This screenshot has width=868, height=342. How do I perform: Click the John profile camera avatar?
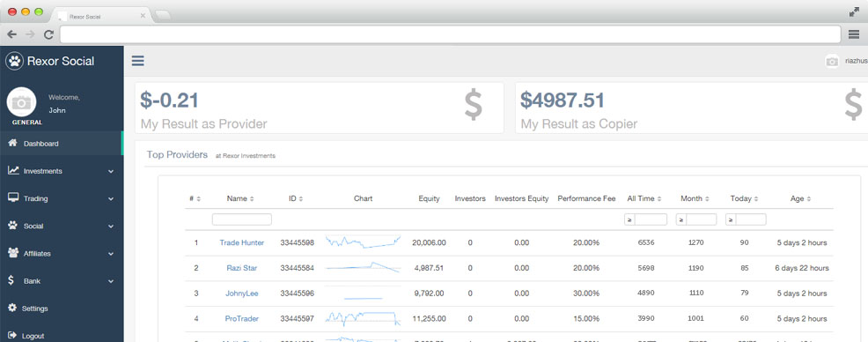(x=22, y=102)
